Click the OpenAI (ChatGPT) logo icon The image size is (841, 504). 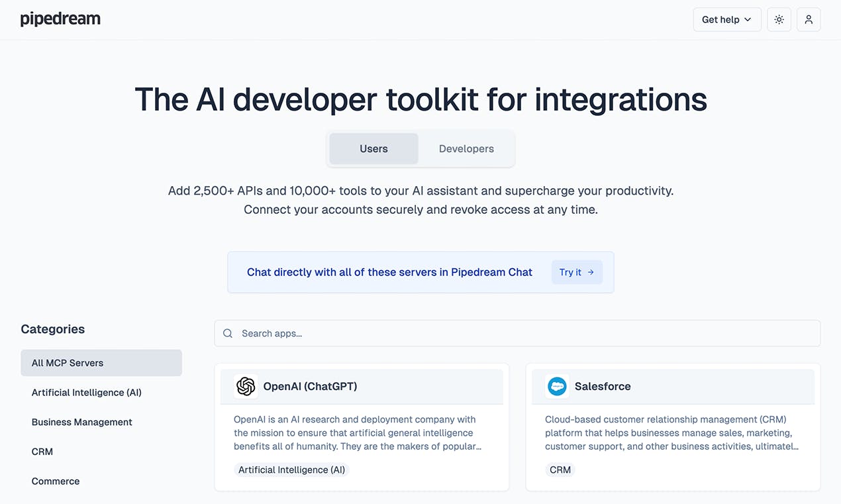click(x=246, y=386)
